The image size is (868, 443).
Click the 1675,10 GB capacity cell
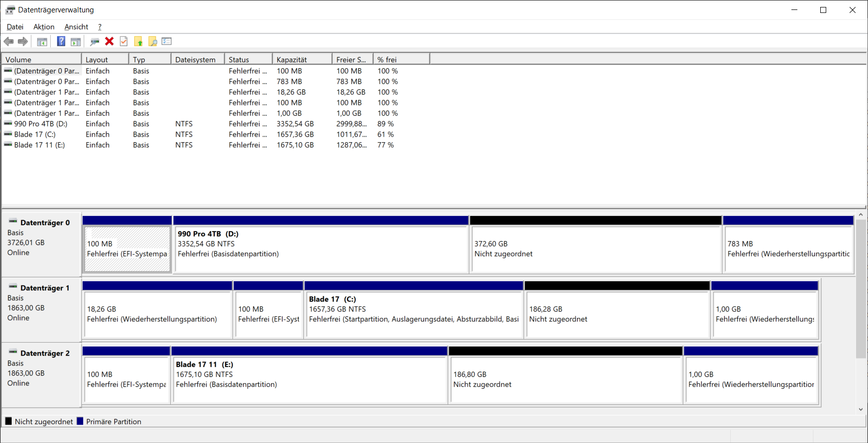pyautogui.click(x=295, y=145)
